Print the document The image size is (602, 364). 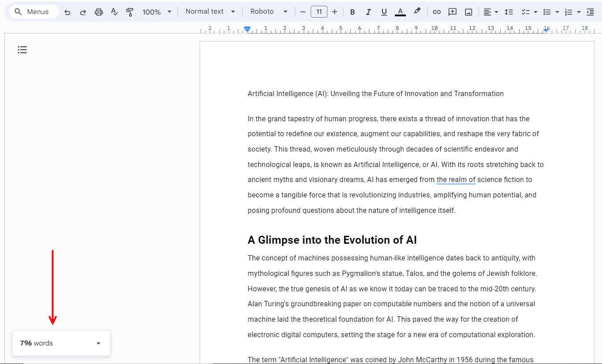(99, 12)
